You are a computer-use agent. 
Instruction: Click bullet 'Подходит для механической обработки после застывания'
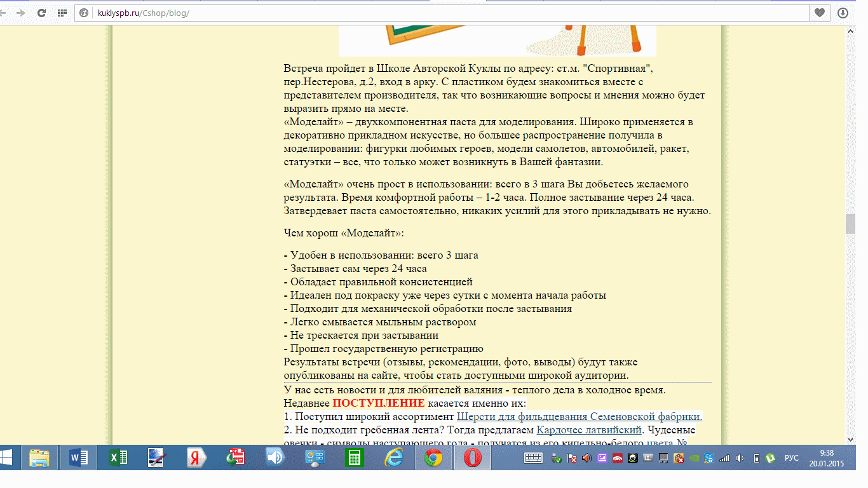tap(428, 309)
